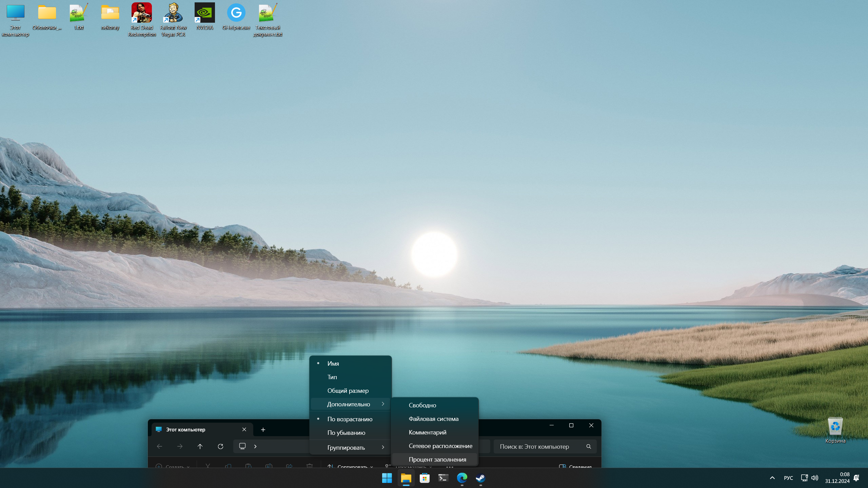Sort by Имя
The width and height of the screenshot is (868, 488).
(351, 363)
